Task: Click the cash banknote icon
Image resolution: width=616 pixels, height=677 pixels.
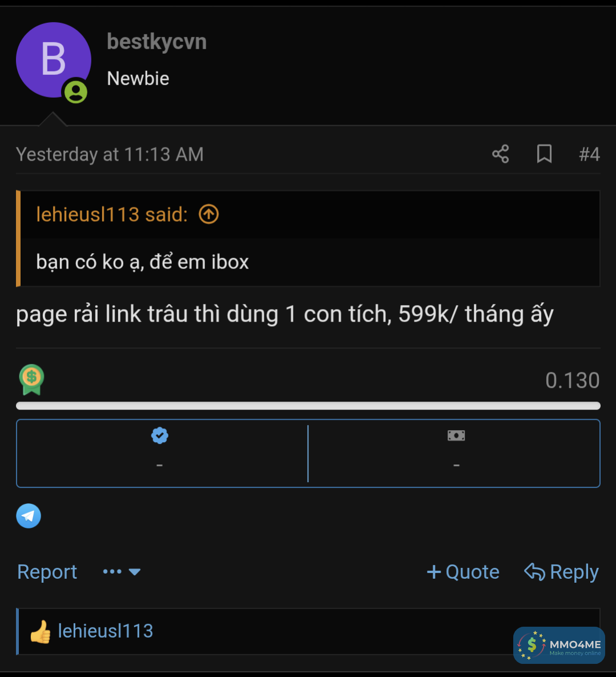Action: pyautogui.click(x=456, y=435)
